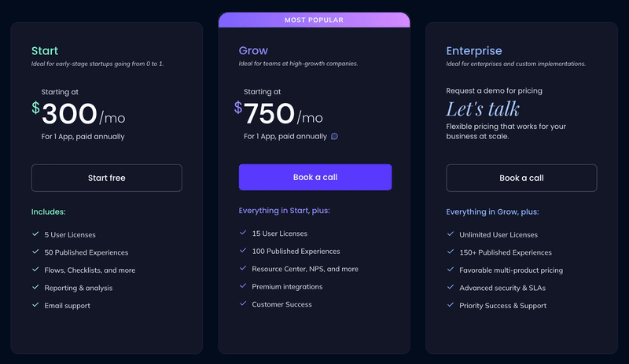Click the checkmark next to "Email support"
The height and width of the screenshot is (364, 629).
pos(35,305)
